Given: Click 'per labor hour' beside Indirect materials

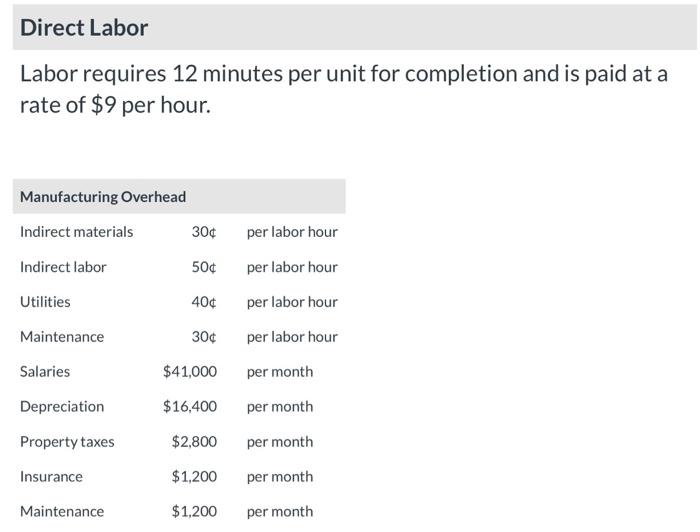Looking at the screenshot, I should coord(292,232).
